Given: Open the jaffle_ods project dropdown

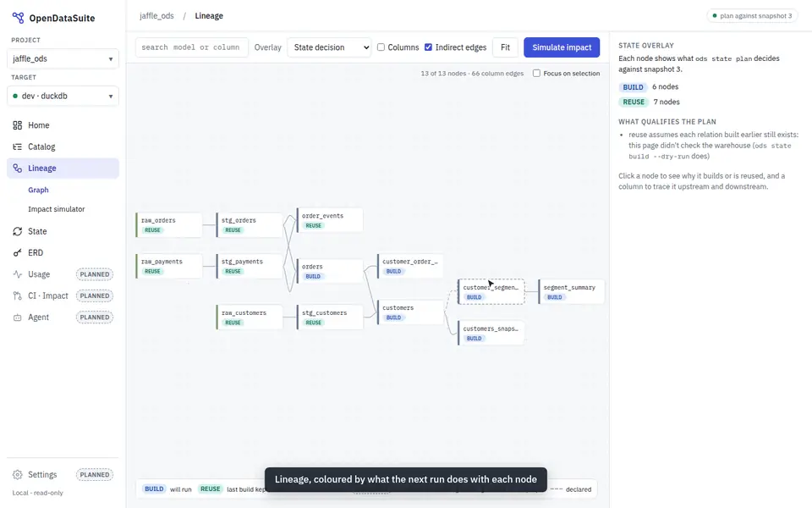Looking at the screenshot, I should [x=63, y=58].
